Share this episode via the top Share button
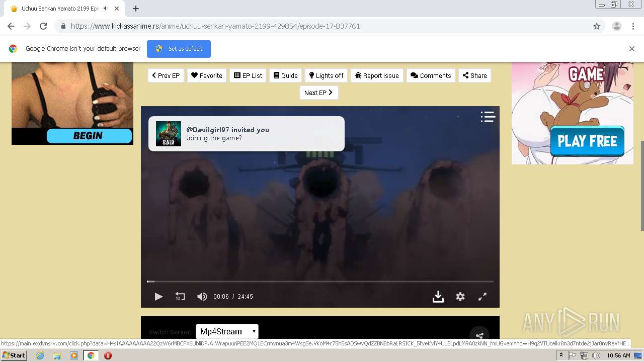Viewport: 644px width, 362px height. [474, 75]
